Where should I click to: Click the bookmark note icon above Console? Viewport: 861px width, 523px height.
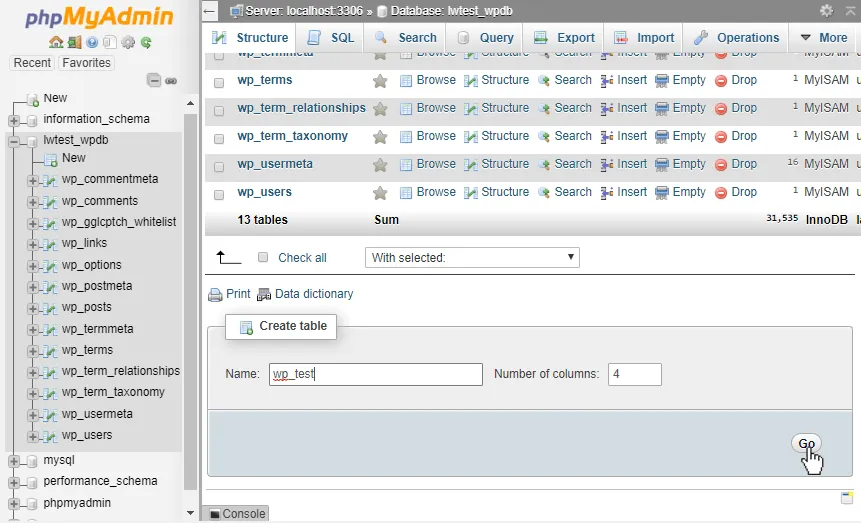point(847,498)
